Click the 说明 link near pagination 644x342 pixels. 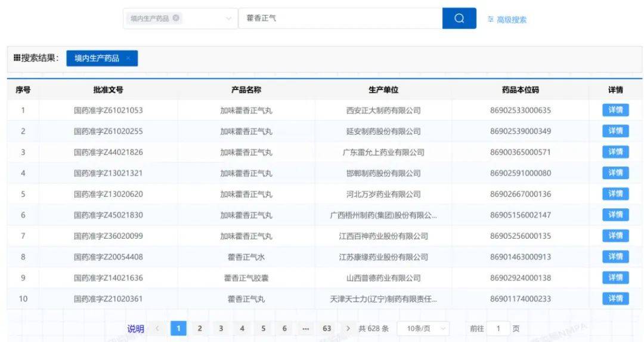coord(135,328)
